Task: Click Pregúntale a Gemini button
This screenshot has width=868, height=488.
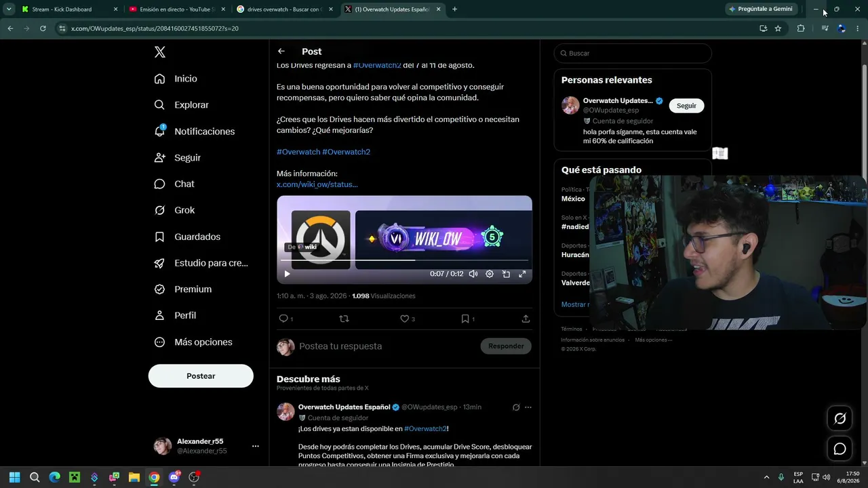Action: point(761,9)
